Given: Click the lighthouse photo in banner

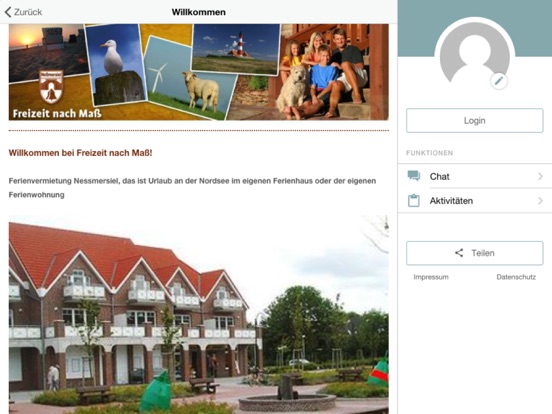Looking at the screenshot, I should [x=236, y=48].
